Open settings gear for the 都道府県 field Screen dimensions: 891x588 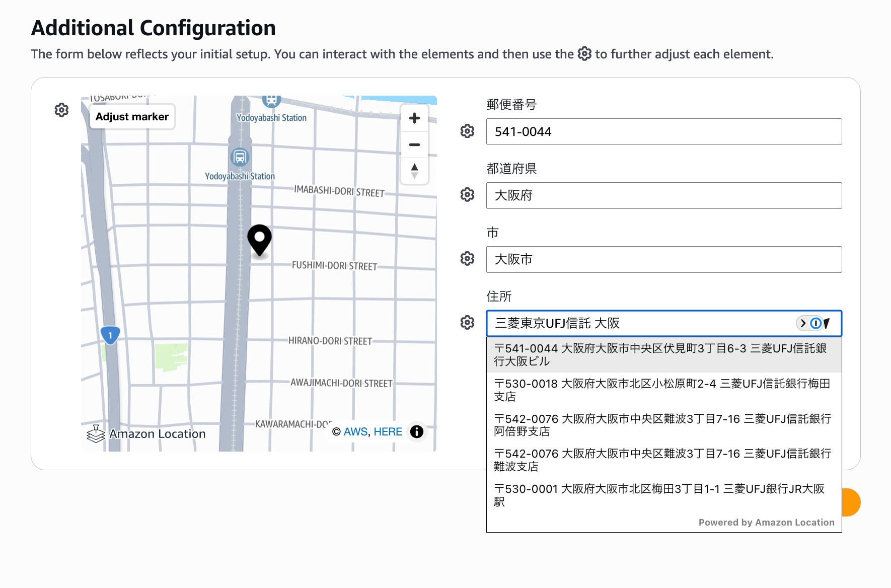pos(467,195)
